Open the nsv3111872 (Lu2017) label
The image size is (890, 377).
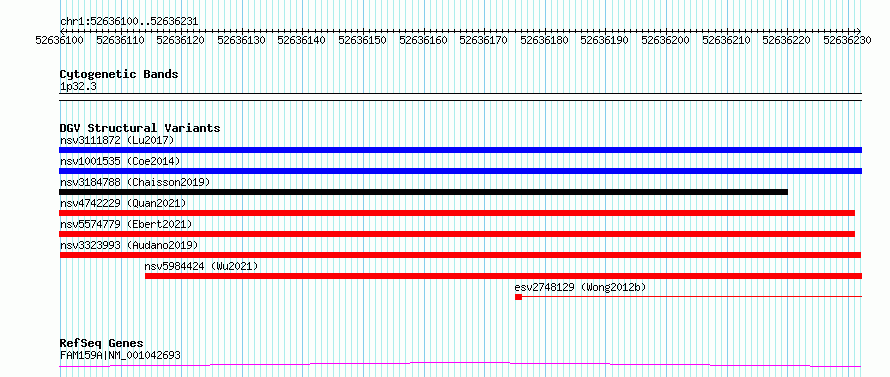pos(117,140)
